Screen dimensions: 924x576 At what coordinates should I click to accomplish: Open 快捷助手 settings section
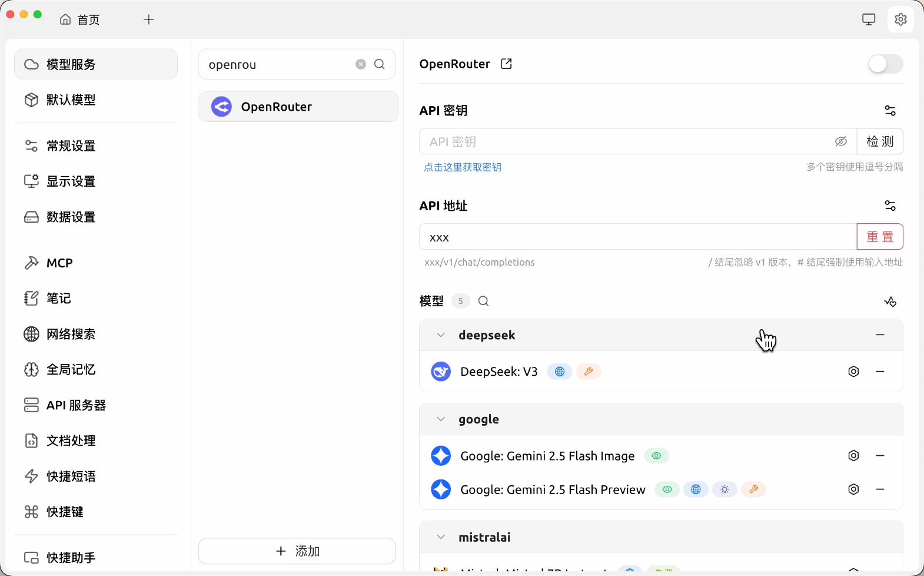coord(96,557)
